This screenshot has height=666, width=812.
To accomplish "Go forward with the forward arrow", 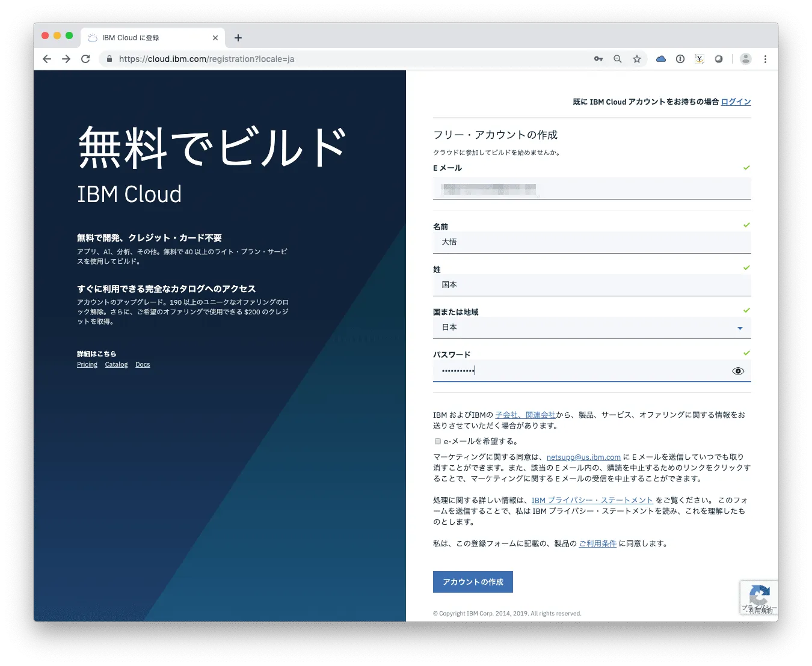I will coord(66,59).
